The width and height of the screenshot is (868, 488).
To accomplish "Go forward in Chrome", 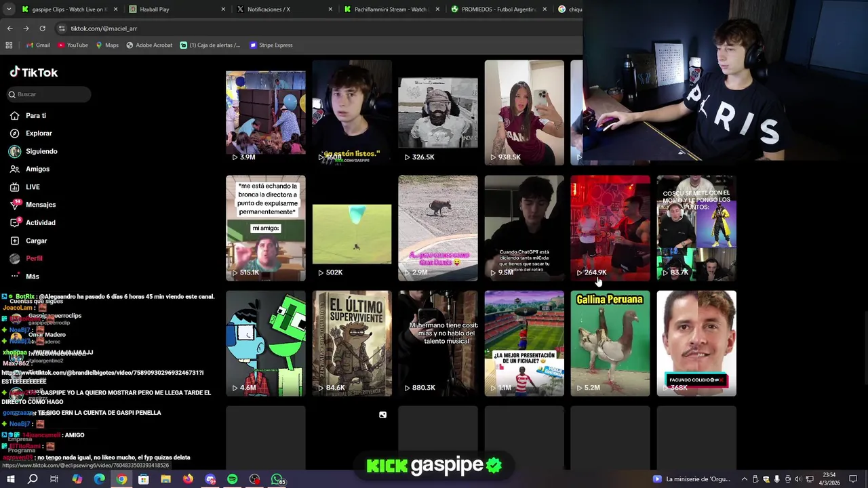I will [26, 28].
